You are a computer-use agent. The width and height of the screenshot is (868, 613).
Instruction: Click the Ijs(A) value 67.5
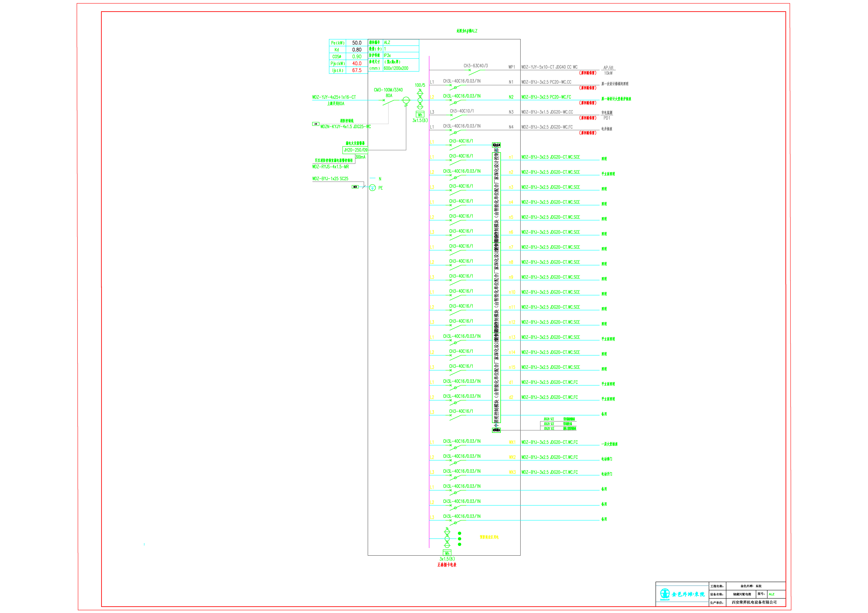coord(357,70)
